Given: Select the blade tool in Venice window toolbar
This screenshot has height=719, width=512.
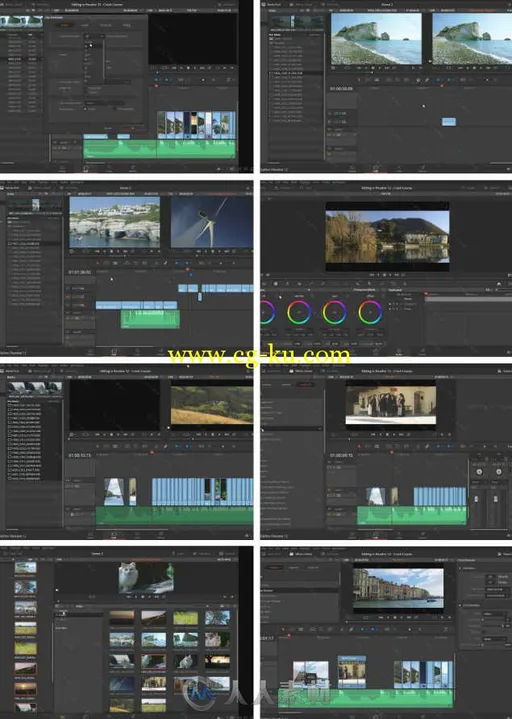Looking at the screenshot, I should click(301, 630).
